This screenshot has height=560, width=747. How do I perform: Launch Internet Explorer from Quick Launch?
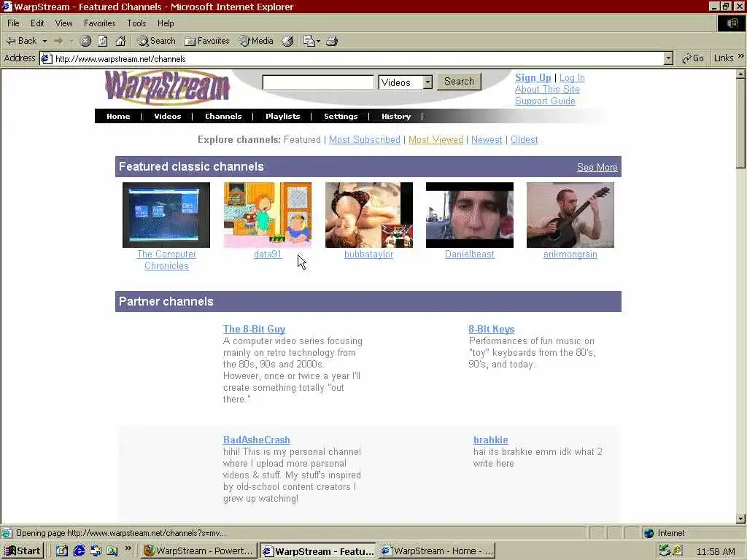[79, 551]
